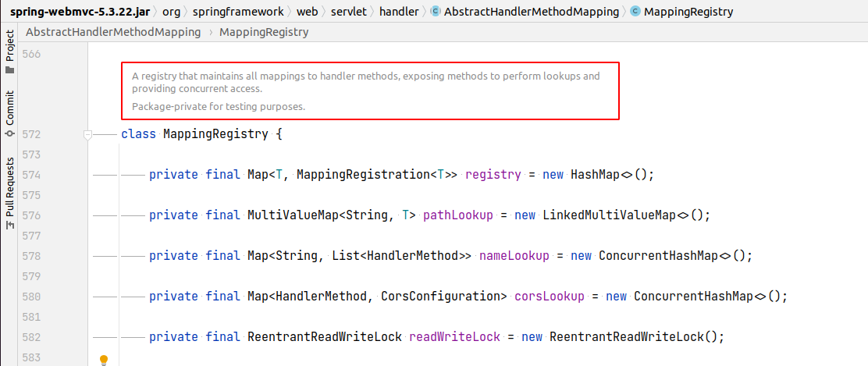
Task: Collapse the MappingRegistry class fold marker
Action: click(x=88, y=135)
